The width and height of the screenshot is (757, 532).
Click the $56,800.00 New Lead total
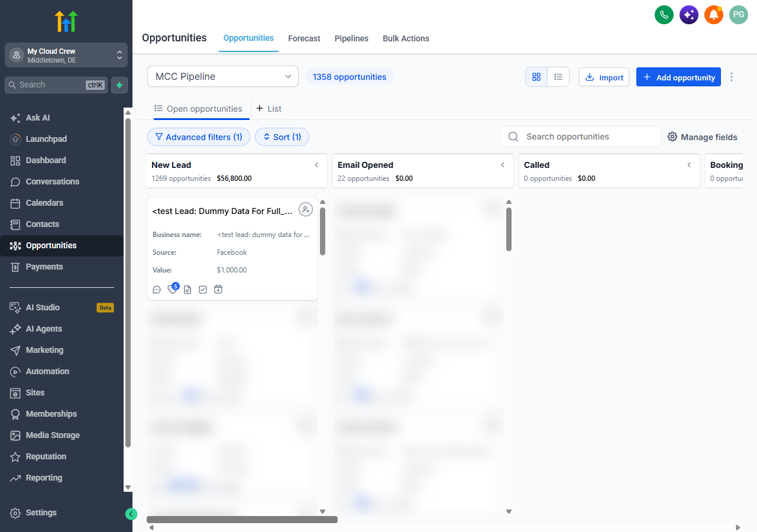point(234,179)
